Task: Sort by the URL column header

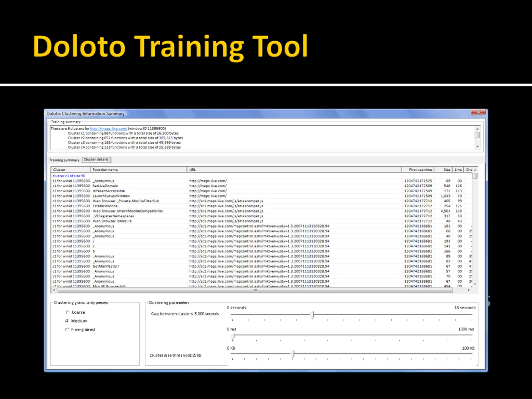Action: (294, 170)
